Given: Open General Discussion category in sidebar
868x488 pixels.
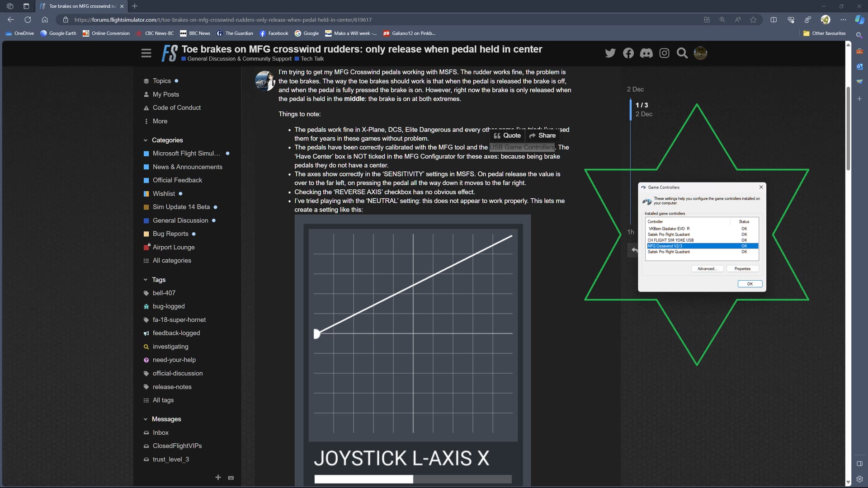Looking at the screenshot, I should click(180, 221).
